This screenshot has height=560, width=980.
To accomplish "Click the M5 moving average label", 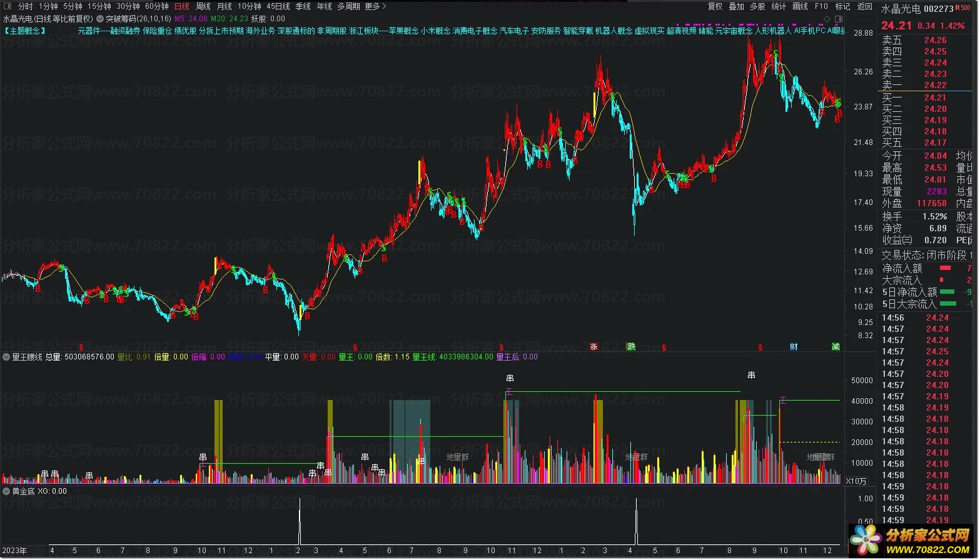I will (x=191, y=19).
